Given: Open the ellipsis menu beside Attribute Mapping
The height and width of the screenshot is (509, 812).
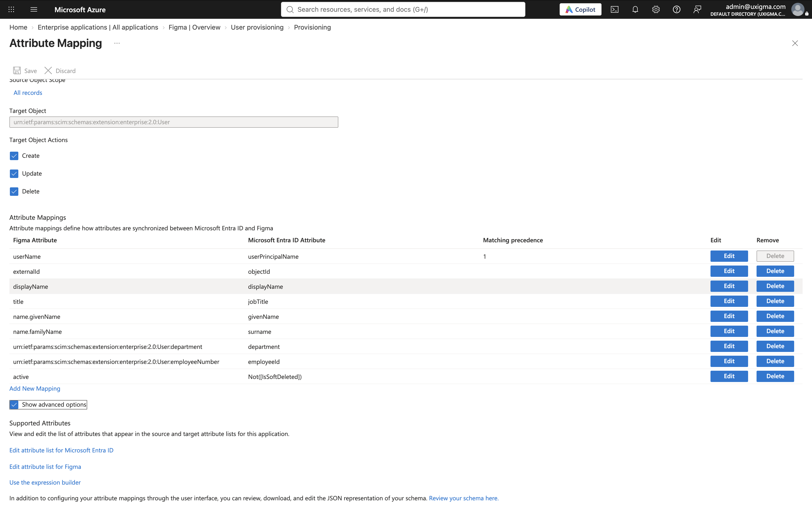Looking at the screenshot, I should coord(117,43).
